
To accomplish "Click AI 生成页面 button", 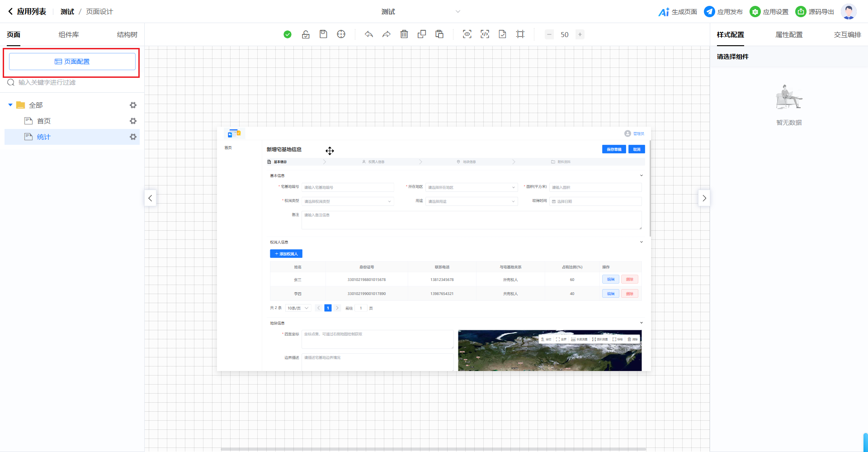I will click(678, 12).
